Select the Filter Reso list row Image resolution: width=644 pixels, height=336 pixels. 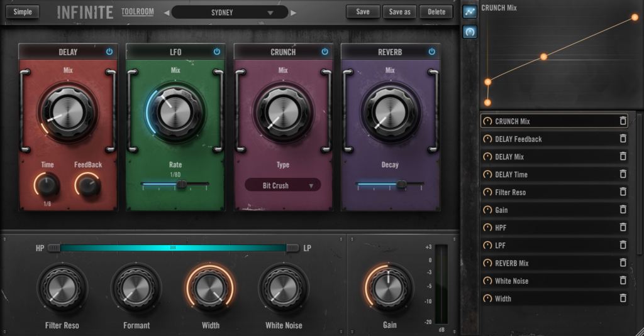pos(553,192)
